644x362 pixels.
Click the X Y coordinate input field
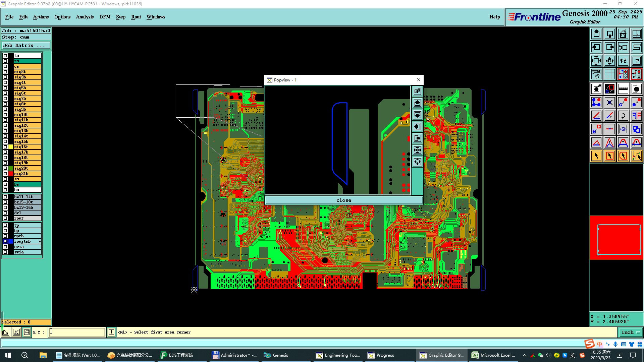77,332
